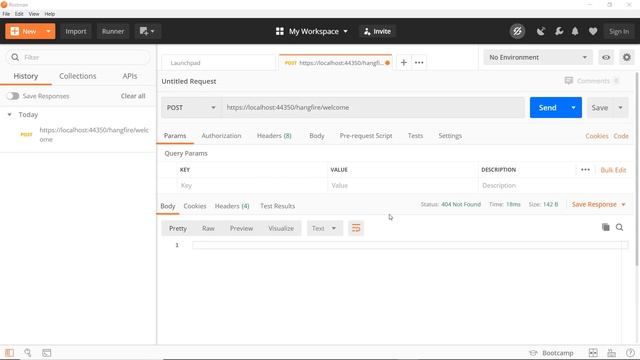Open Bulk Edit for query params
Image resolution: width=640 pixels, height=360 pixels.
[x=613, y=170]
